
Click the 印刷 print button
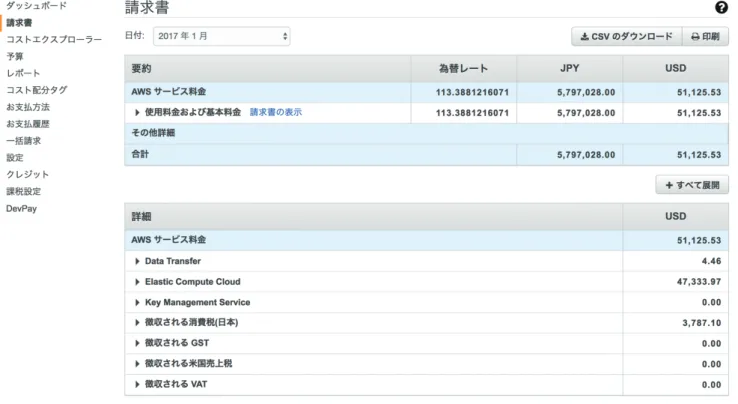(705, 36)
